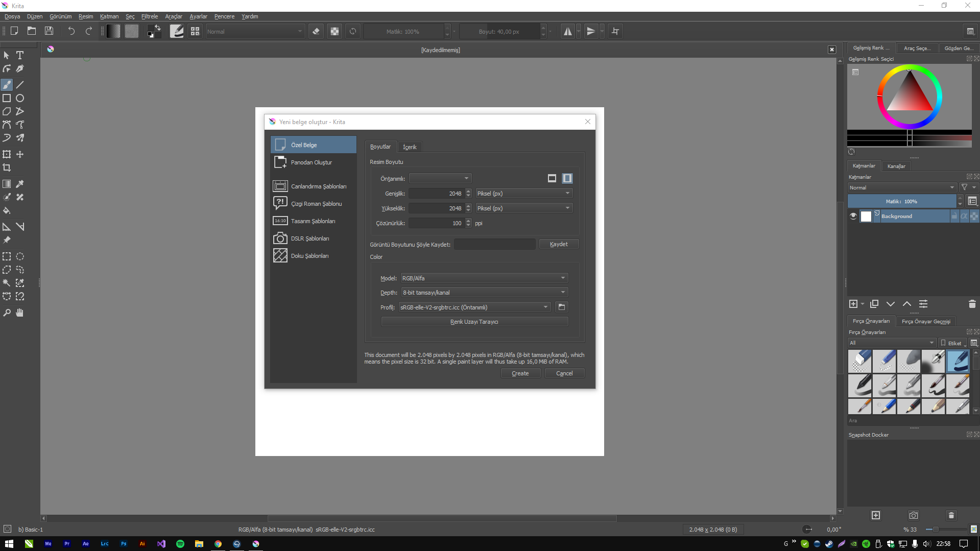Choose the Contiguous Selection magic wand tool

(7, 283)
